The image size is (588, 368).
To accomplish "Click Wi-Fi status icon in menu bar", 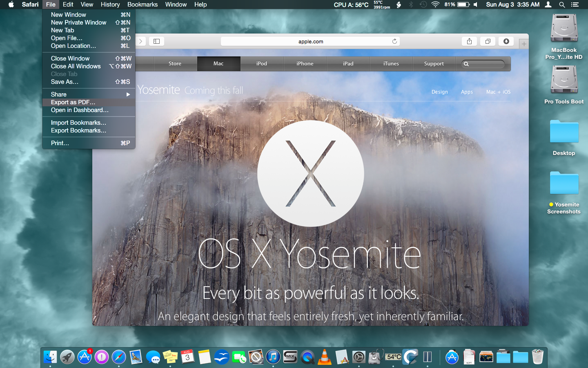I will [435, 4].
